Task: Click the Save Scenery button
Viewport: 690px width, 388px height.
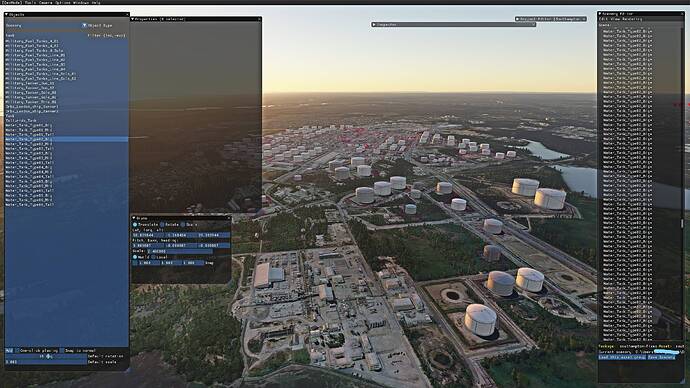Action: coord(661,357)
